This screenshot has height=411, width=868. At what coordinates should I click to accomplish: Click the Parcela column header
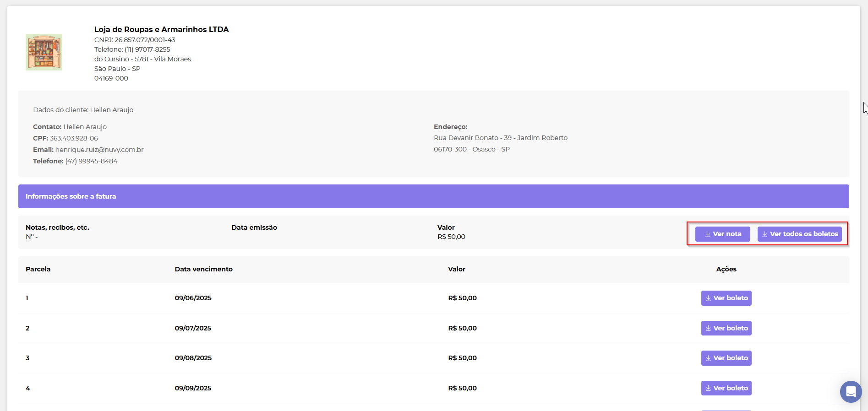click(x=38, y=269)
